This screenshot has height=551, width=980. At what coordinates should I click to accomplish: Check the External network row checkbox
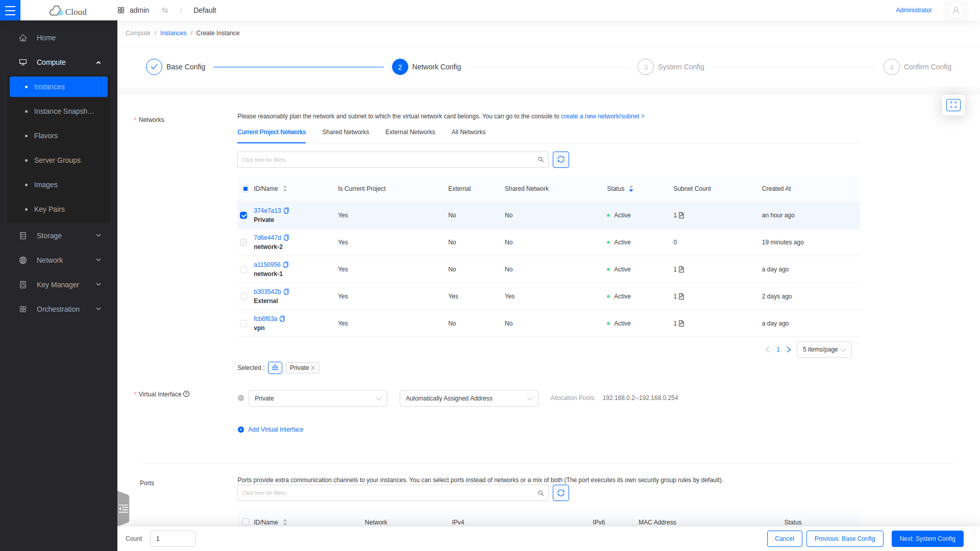click(243, 296)
